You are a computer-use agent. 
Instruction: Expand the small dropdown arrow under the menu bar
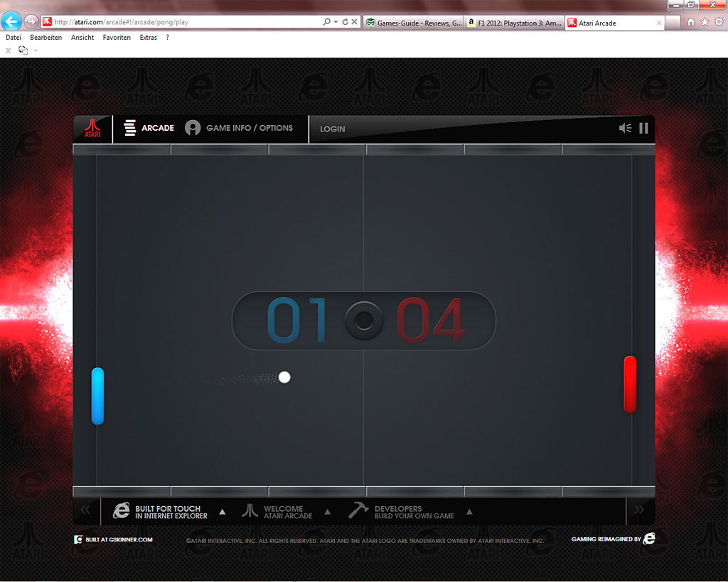36,50
